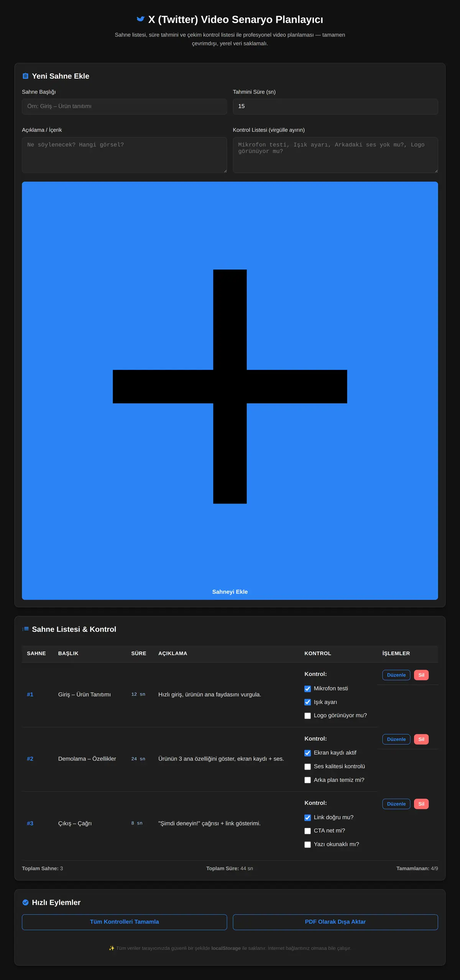Click the clipboard icon beside Yeni Sahne Ekle

(x=25, y=76)
